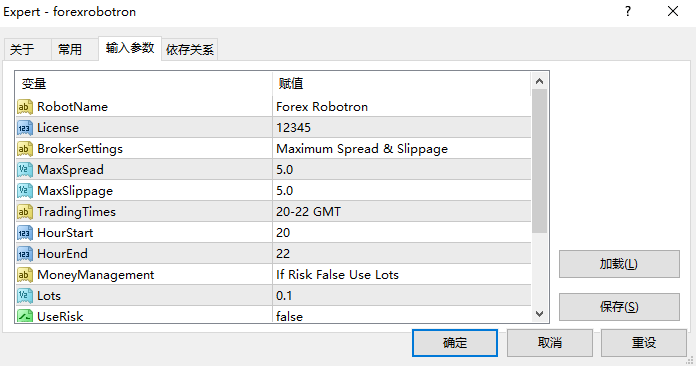
Task: Select the HourStart integer icon
Action: coord(24,232)
